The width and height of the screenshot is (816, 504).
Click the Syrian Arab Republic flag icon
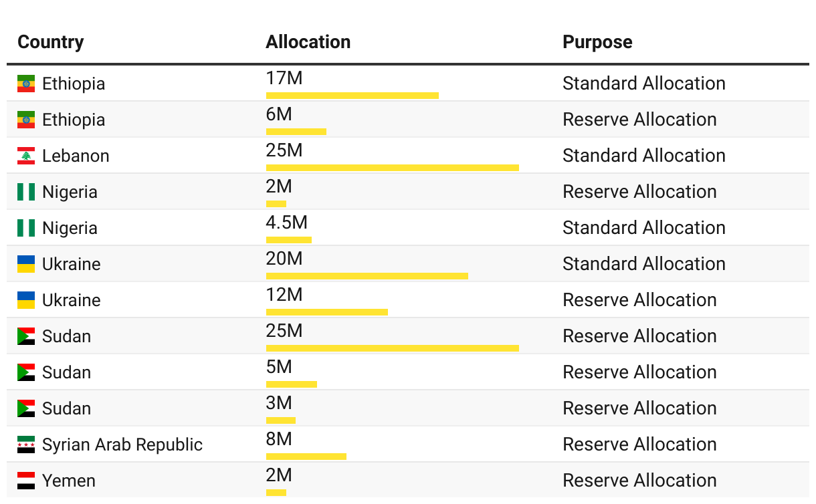(x=26, y=445)
